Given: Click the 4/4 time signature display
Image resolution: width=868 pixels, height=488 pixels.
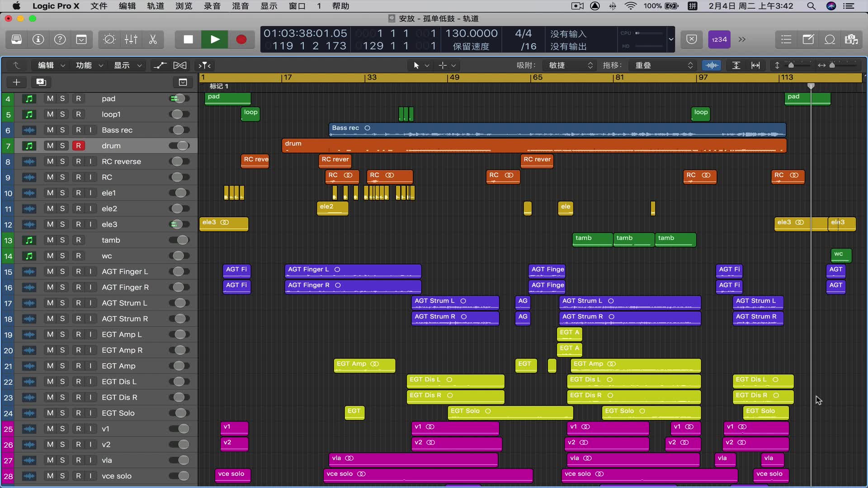Looking at the screenshot, I should (524, 33).
